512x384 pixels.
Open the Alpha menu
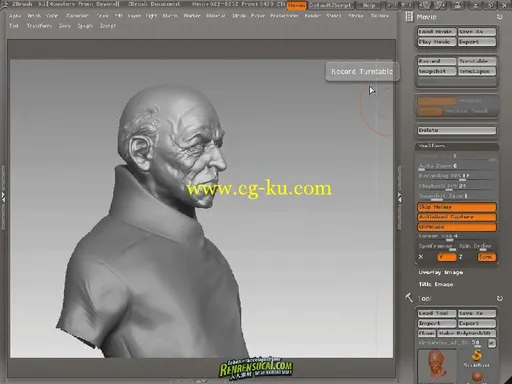point(15,16)
